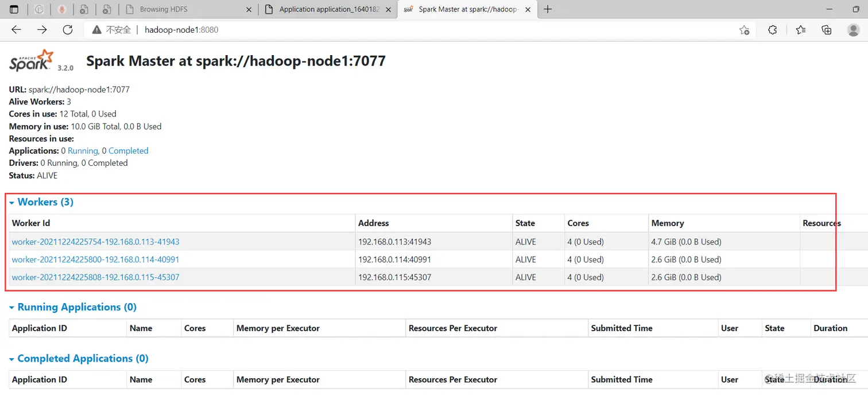Screen dimensions: 868x396
Task: Select the fourth pinned tab with page icon
Action: (x=106, y=9)
